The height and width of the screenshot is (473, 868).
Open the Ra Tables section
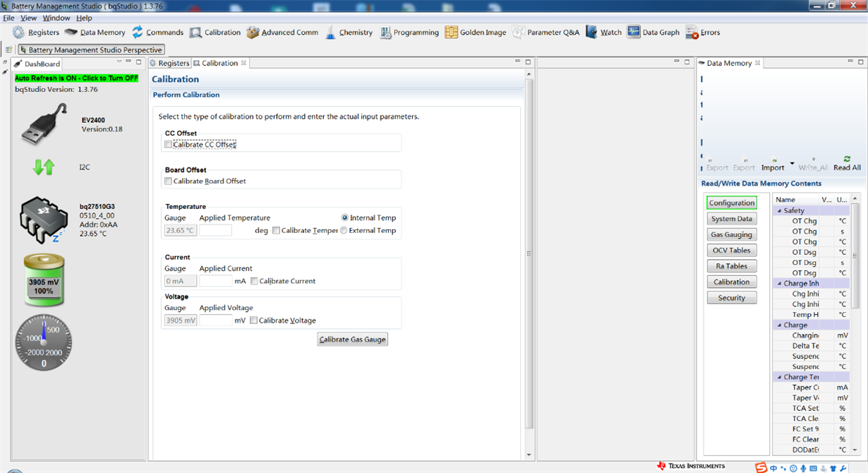pyautogui.click(x=732, y=266)
